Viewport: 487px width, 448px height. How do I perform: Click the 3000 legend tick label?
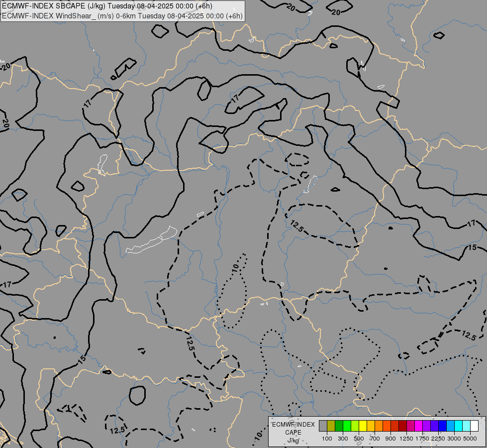point(454,439)
